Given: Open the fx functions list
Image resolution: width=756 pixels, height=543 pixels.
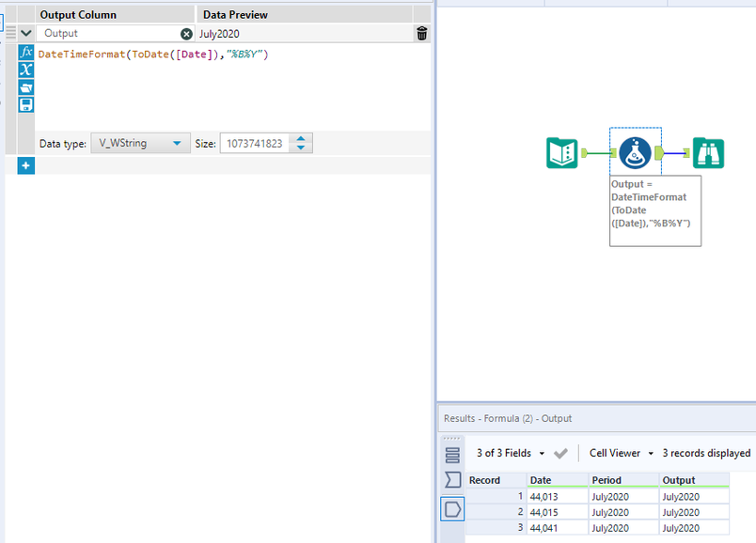Looking at the screenshot, I should click(x=26, y=52).
